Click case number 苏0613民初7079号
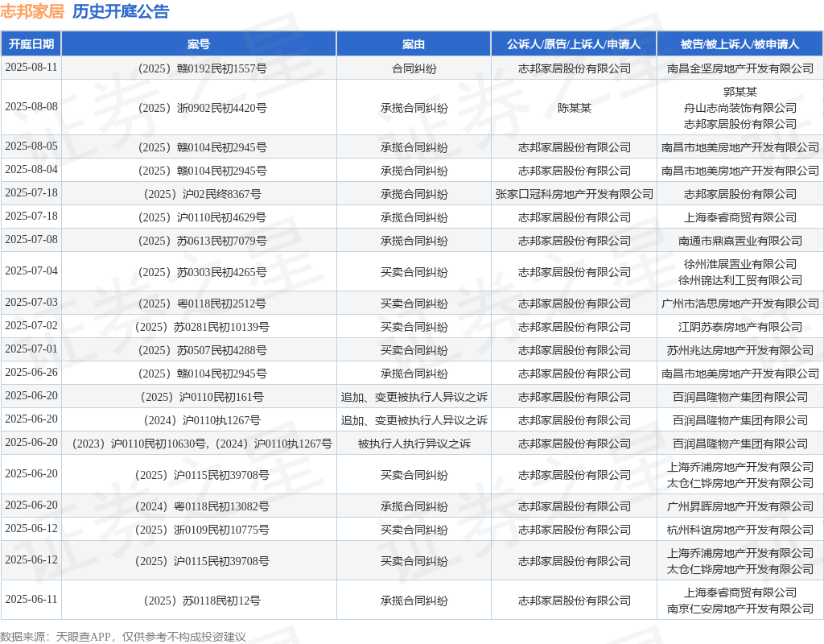The width and height of the screenshot is (824, 644). (202, 241)
